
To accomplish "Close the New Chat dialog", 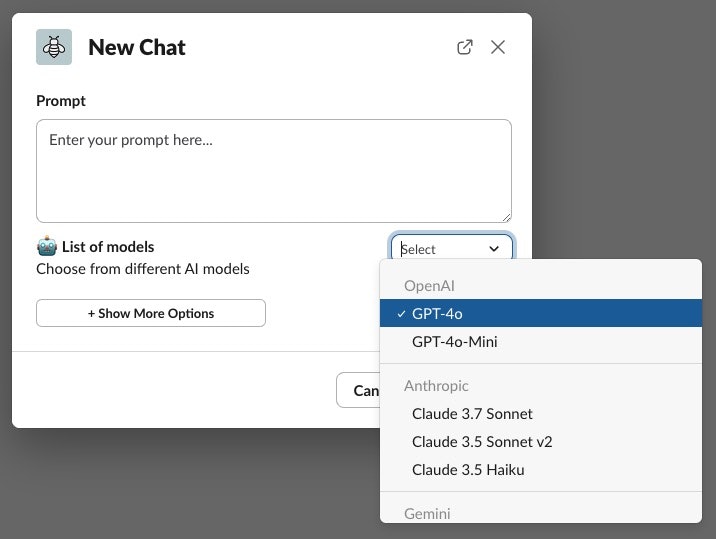I will point(498,47).
